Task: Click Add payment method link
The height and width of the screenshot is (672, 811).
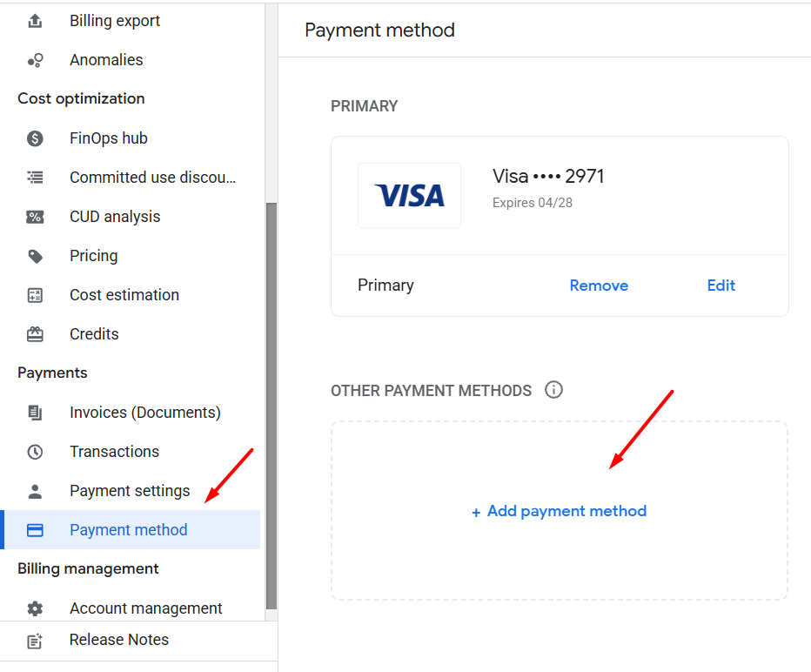Action: pos(560,512)
